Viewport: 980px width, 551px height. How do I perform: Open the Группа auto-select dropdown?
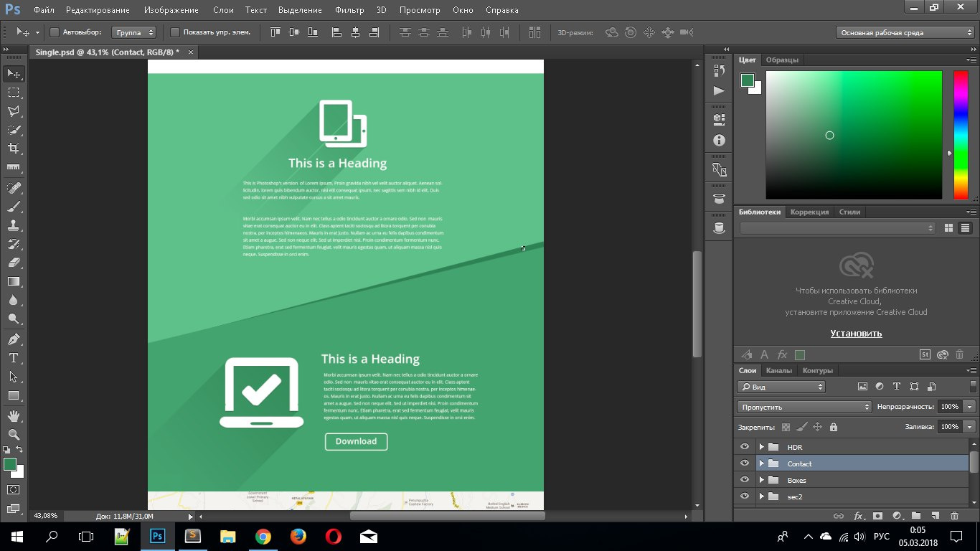coord(134,32)
